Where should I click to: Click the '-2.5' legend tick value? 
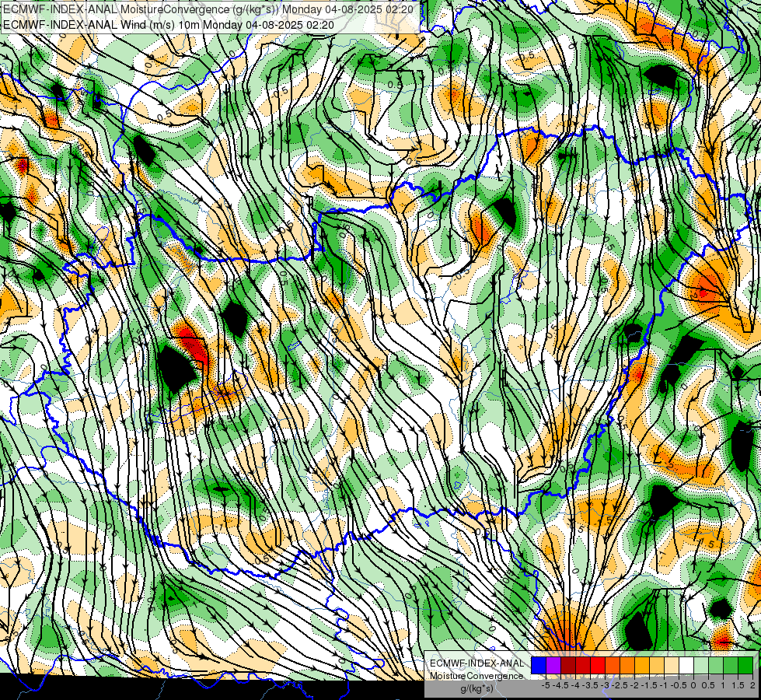click(x=620, y=685)
